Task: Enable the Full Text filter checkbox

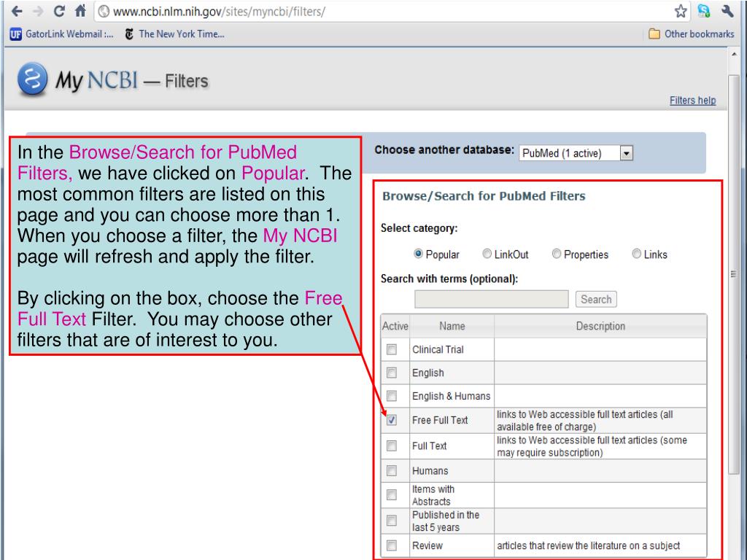Action: (392, 446)
